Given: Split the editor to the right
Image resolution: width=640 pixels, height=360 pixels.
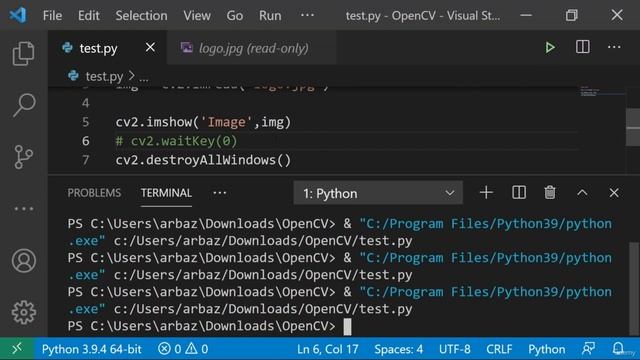Looking at the screenshot, I should (x=582, y=47).
